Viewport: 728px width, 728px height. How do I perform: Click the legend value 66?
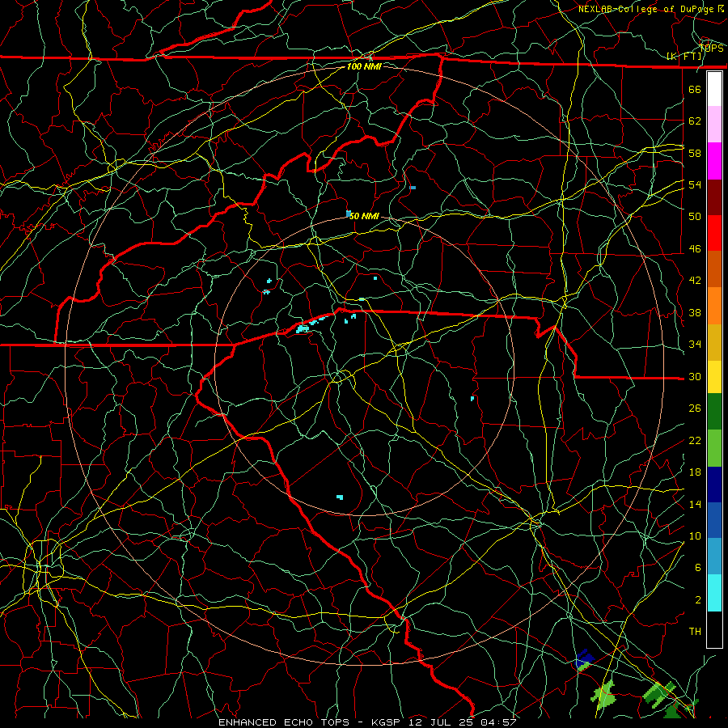coord(695,89)
